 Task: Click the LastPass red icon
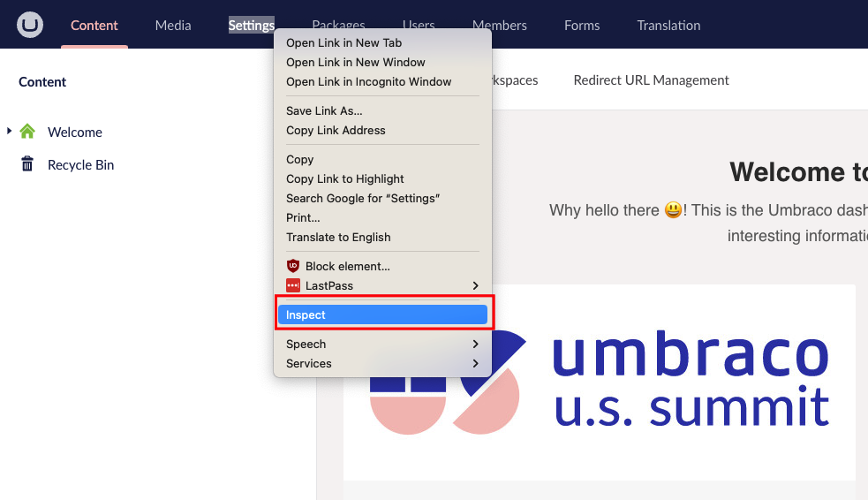293,285
